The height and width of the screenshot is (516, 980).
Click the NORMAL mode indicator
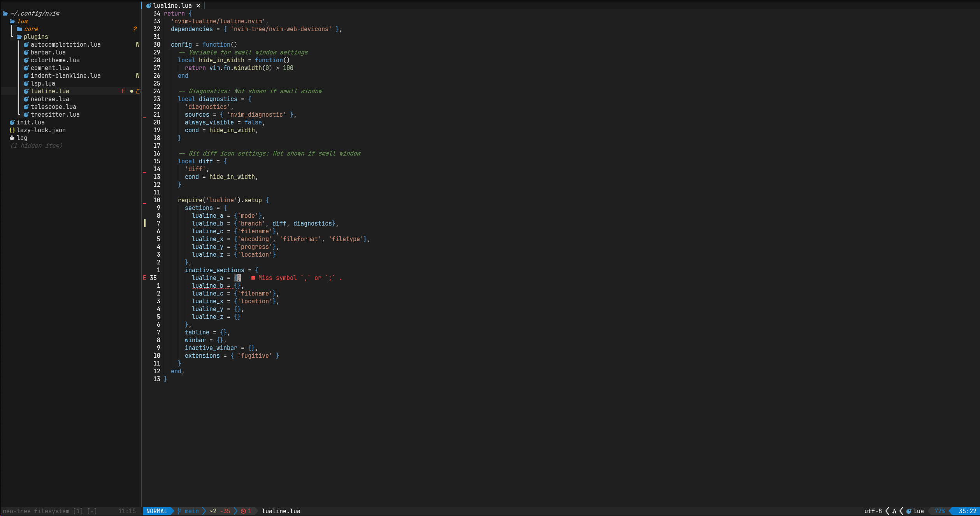coord(156,511)
